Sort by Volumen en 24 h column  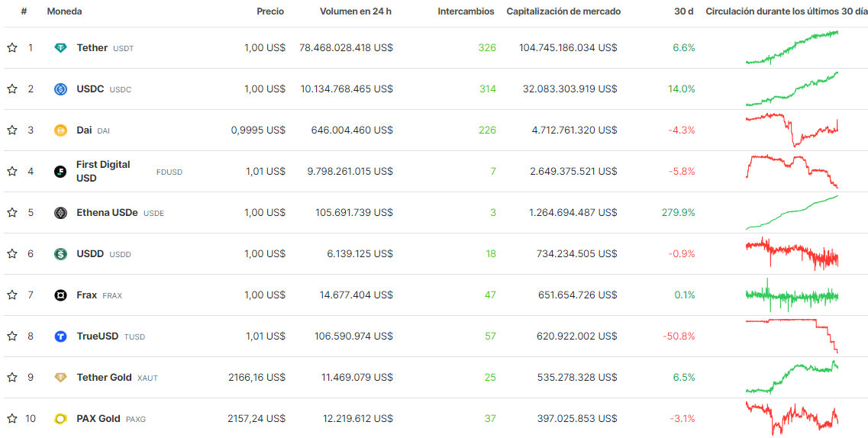click(x=356, y=11)
